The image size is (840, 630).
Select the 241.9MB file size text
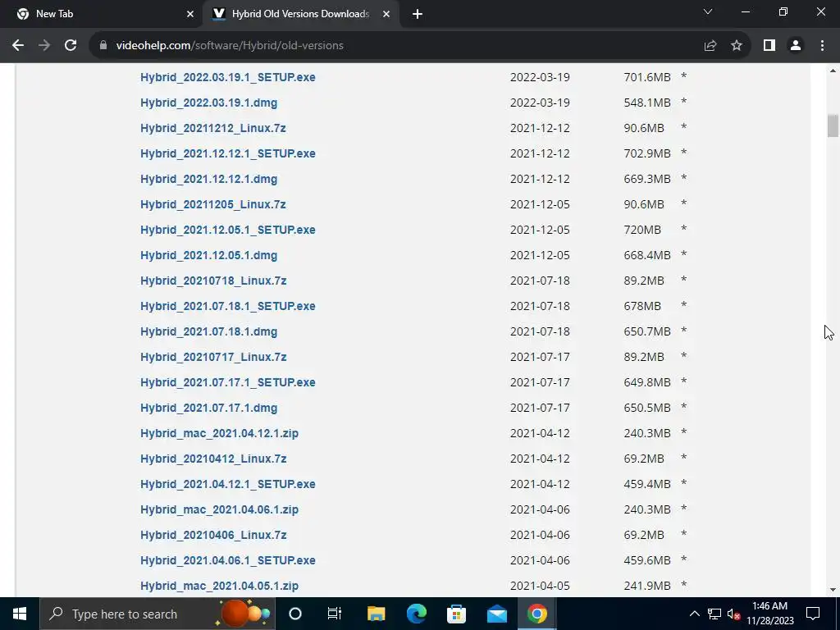pos(647,586)
